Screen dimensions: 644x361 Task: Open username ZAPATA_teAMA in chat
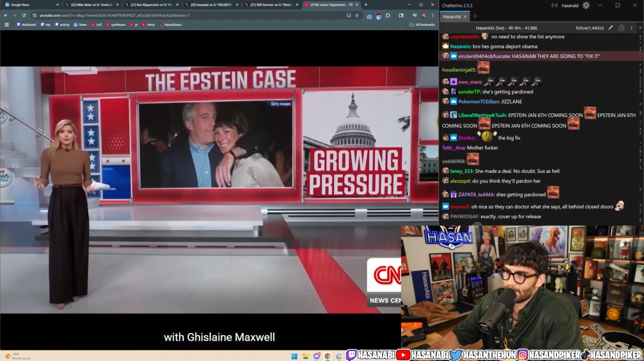476,195
